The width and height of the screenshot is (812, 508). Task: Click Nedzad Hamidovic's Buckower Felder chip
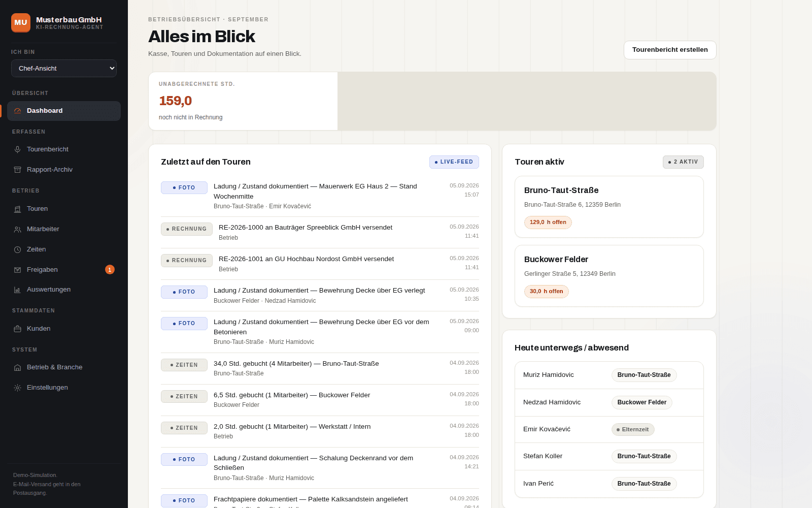tap(642, 402)
